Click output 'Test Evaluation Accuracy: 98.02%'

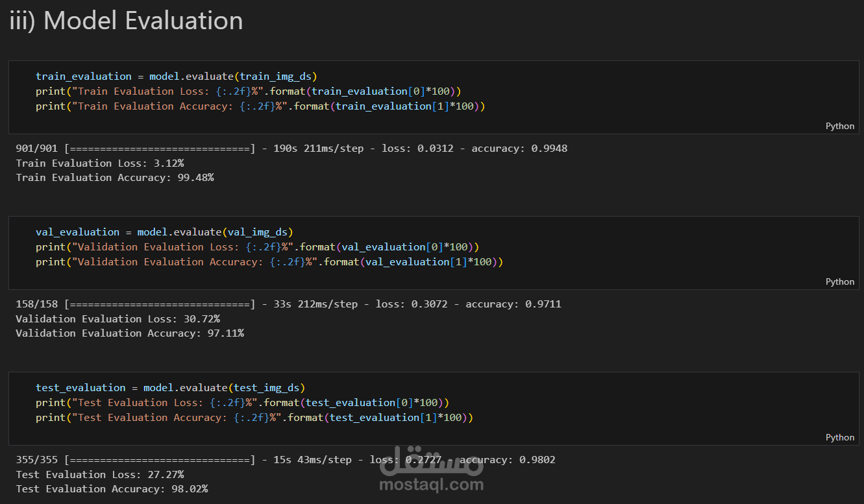[112, 488]
